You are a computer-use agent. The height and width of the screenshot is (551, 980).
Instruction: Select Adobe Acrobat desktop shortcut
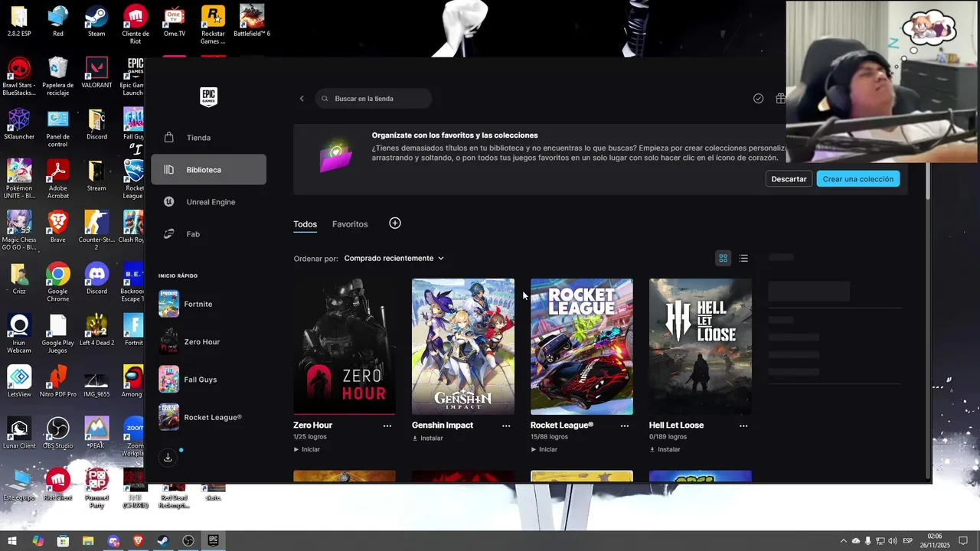[58, 178]
